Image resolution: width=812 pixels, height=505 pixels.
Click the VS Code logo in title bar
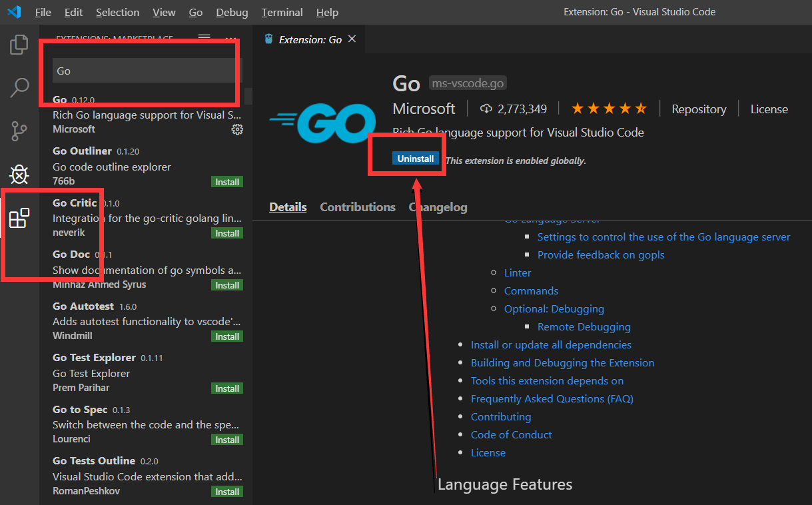pos(14,12)
